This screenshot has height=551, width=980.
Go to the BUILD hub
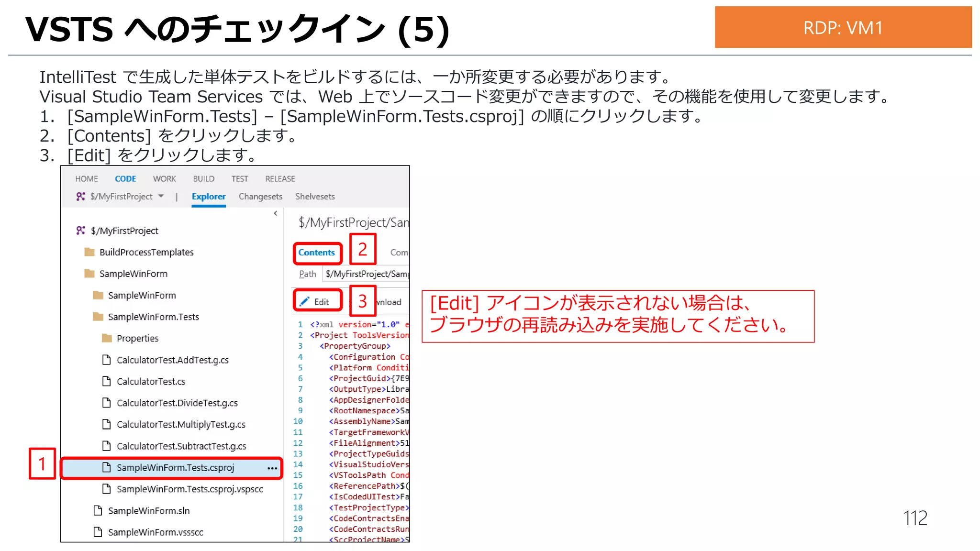click(204, 179)
